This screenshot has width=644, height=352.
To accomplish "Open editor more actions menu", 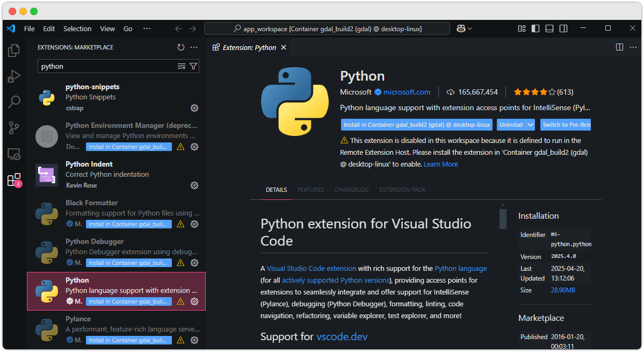I will coord(633,47).
